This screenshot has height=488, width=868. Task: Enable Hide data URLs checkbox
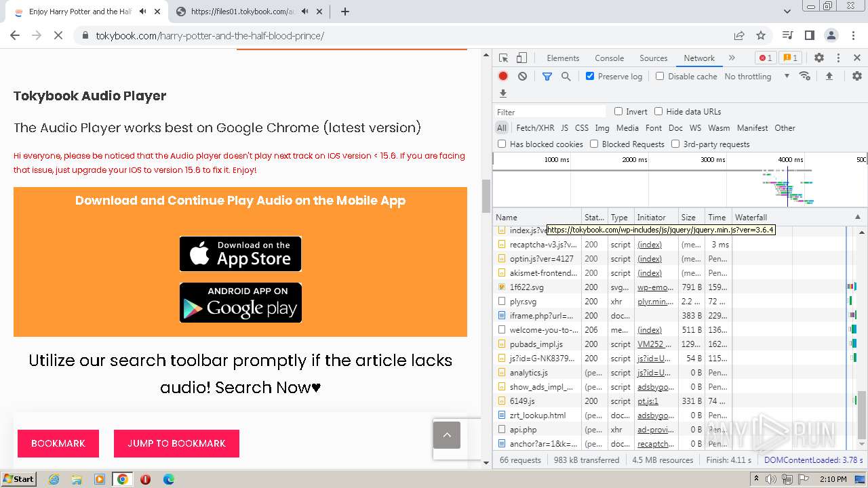pos(658,111)
